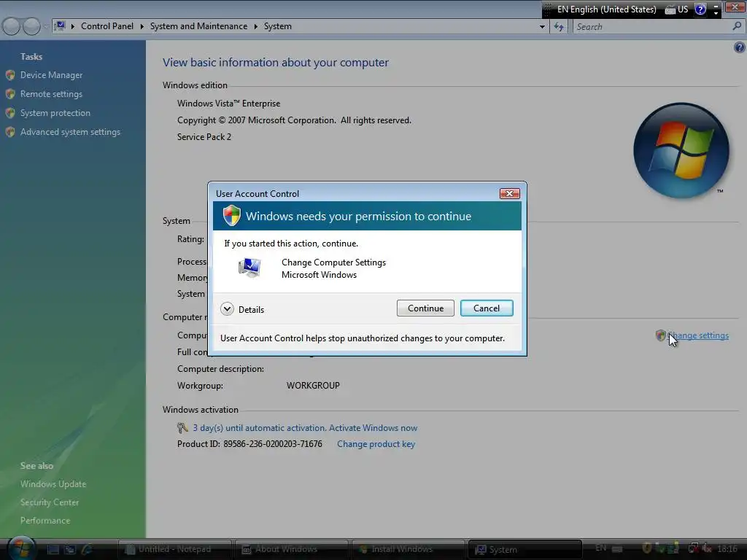Image resolution: width=747 pixels, height=560 pixels.
Task: Click Activate Windows now link
Action: [x=373, y=427]
